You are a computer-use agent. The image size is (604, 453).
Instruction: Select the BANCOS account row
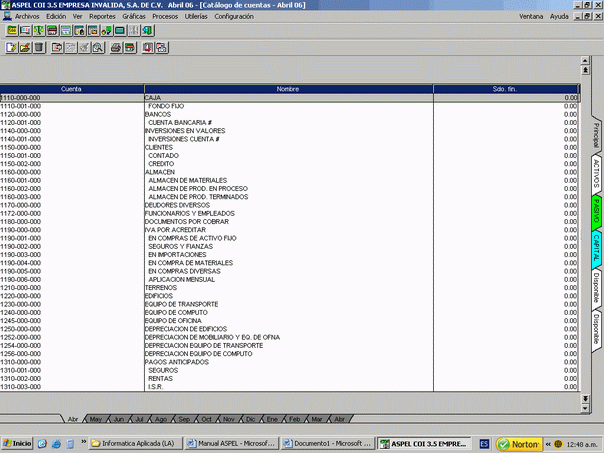(289, 114)
